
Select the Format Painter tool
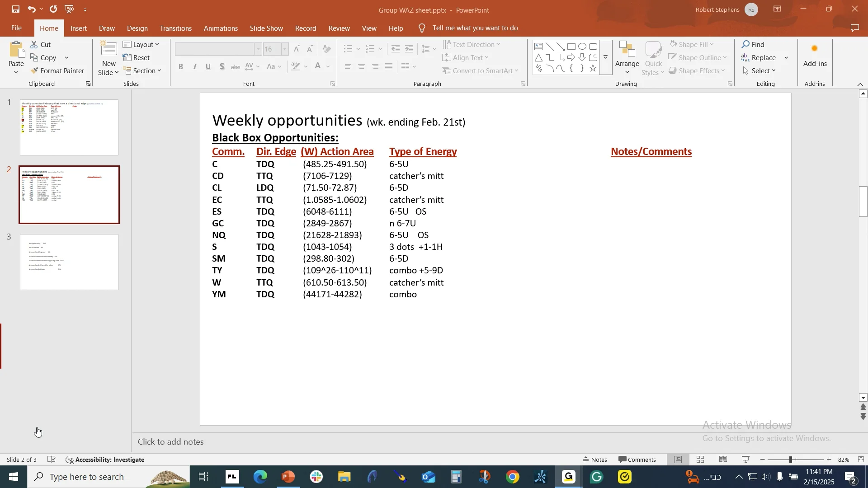pyautogui.click(x=57, y=71)
